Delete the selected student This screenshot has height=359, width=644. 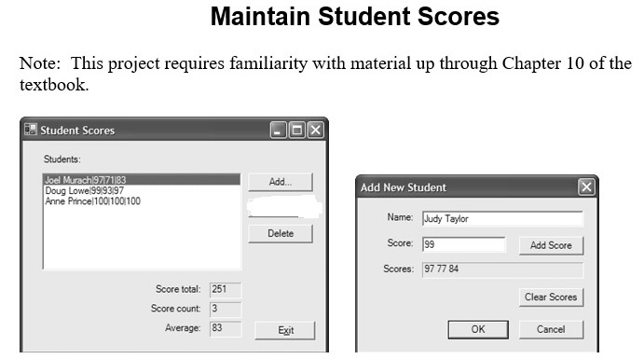coord(281,234)
